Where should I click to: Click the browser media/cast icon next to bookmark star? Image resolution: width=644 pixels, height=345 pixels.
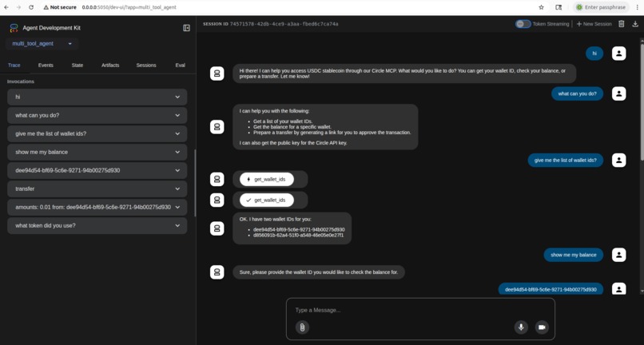coord(559,7)
